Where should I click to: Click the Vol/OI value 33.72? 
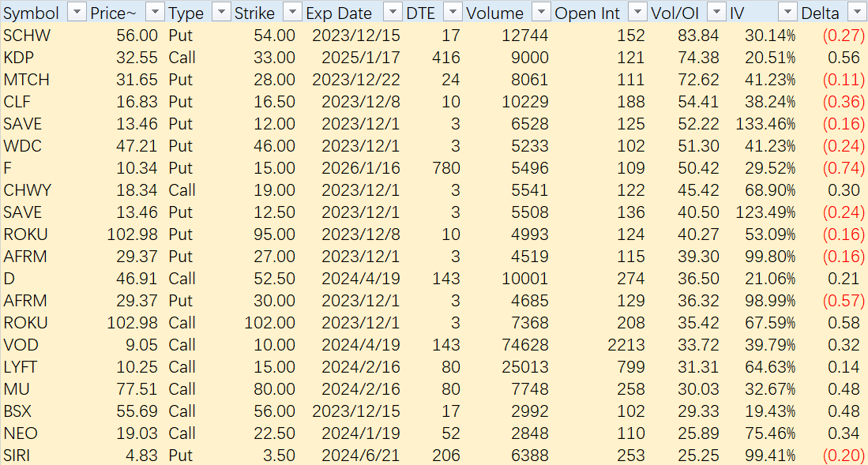pos(699,345)
